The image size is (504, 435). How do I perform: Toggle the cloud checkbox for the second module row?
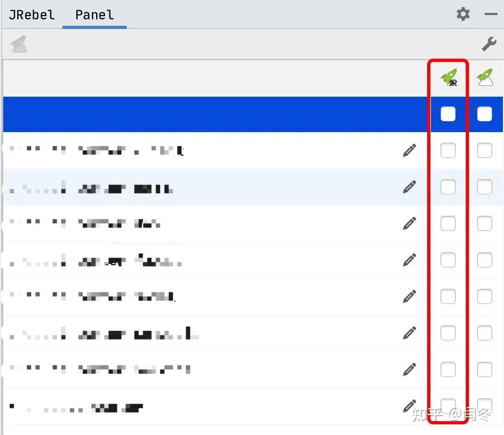coord(485,187)
